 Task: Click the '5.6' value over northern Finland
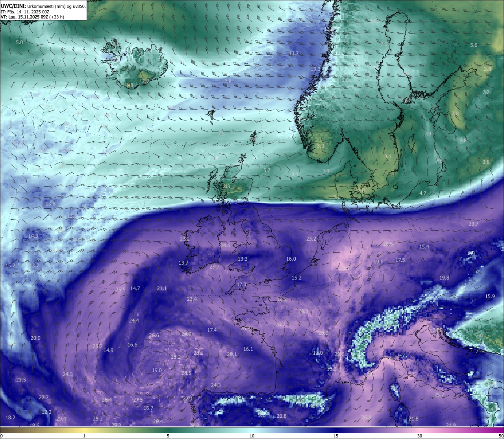click(474, 45)
